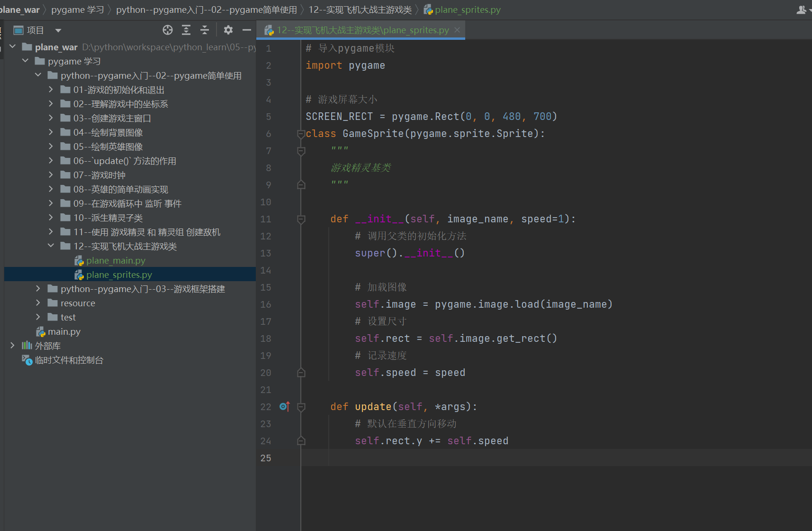Expand the resource folder

point(38,302)
